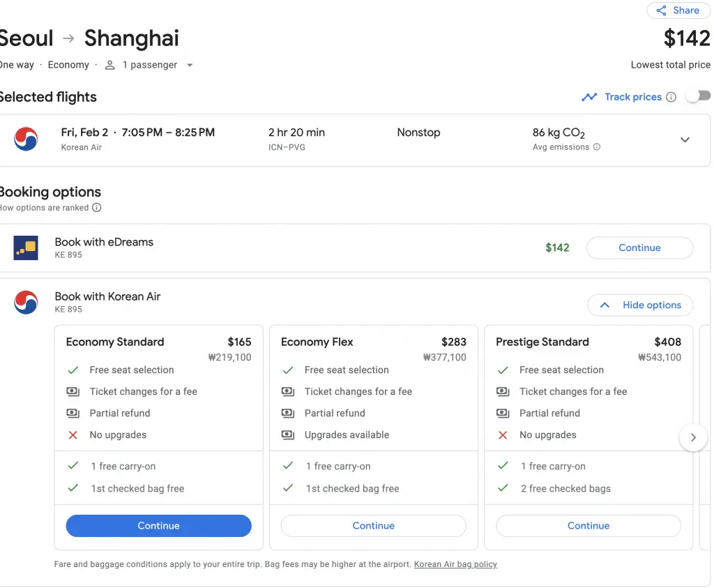
Task: Click Korean Air logo in booking options
Action: [x=26, y=303]
